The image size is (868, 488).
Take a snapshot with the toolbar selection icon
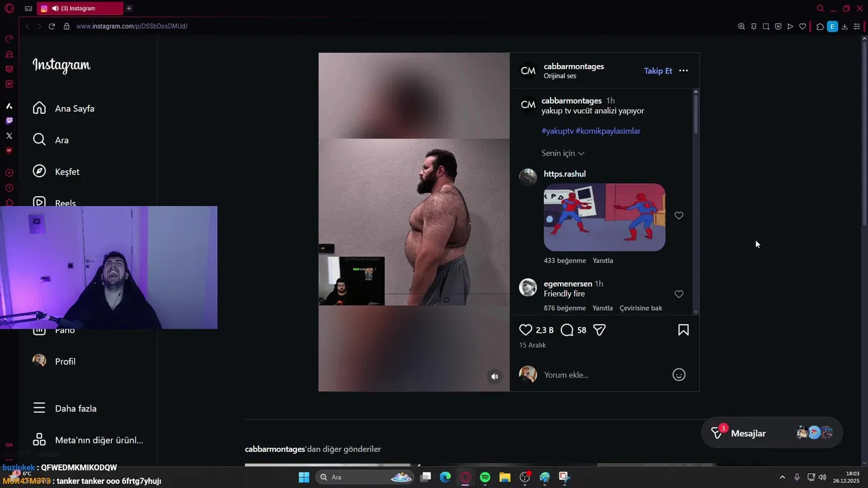[766, 26]
